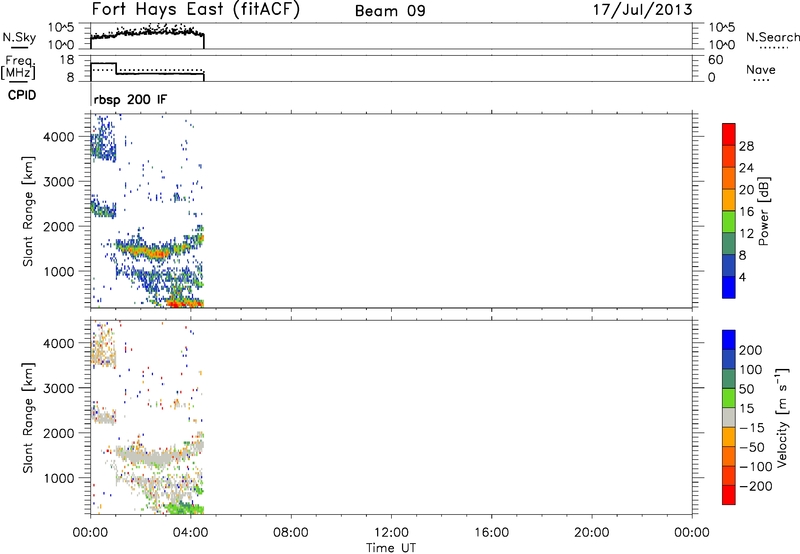Click the bright blue bottom segment of Power colorbar

coord(729,287)
